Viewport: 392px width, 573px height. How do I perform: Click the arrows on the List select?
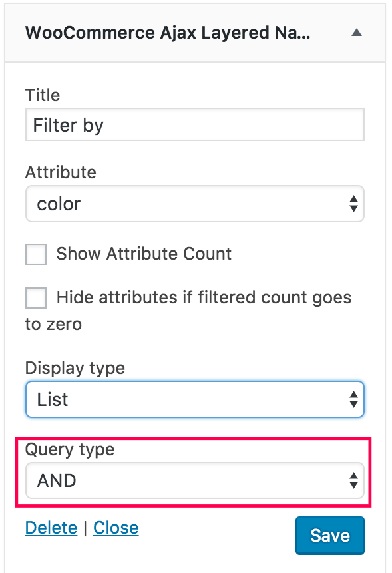tap(353, 399)
